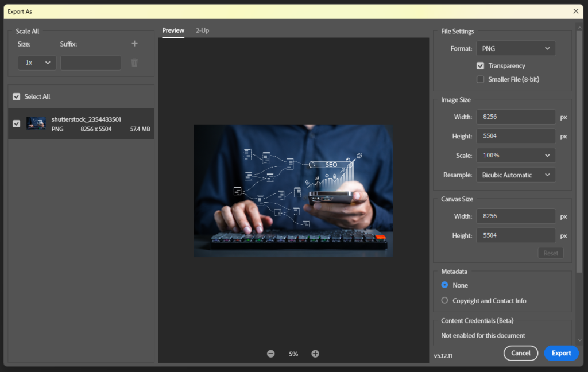
Task: Click the Not enabled for this document text
Action: 483,335
